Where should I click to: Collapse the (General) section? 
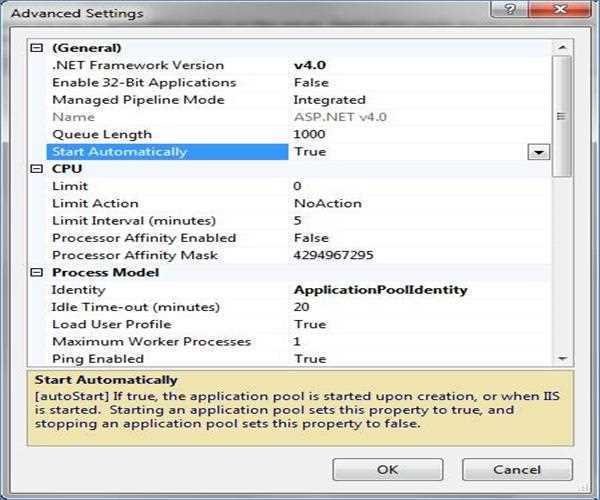coord(38,48)
